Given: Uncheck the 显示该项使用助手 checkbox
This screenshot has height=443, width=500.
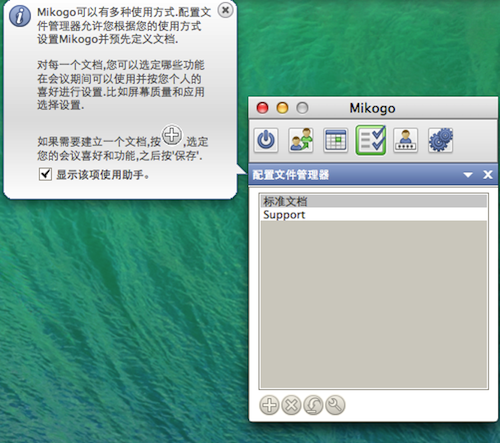Looking at the screenshot, I should tap(45, 174).
